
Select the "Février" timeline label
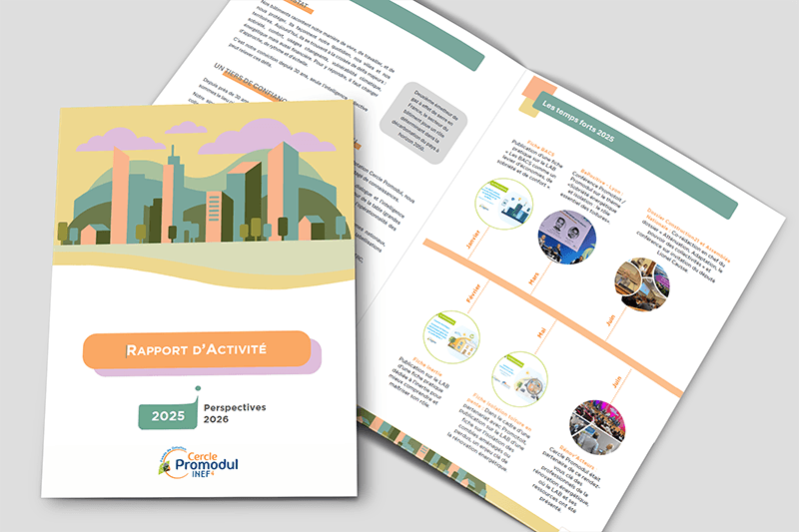(473, 293)
